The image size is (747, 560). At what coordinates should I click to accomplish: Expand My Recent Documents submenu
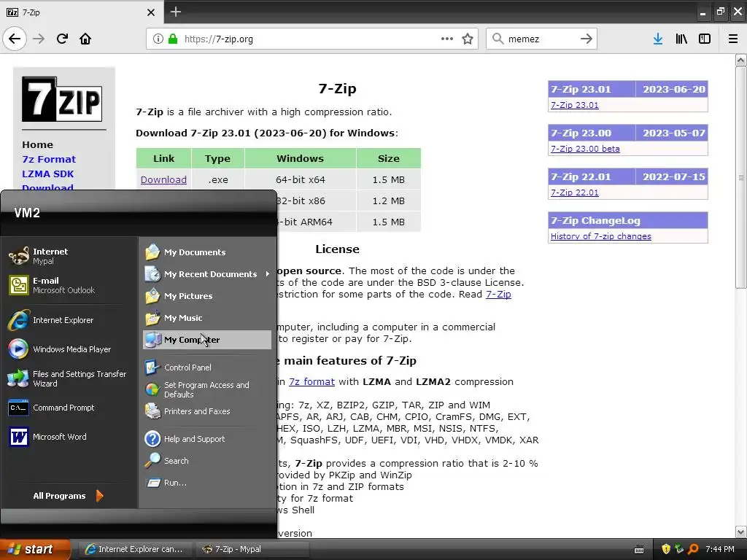[206, 274]
